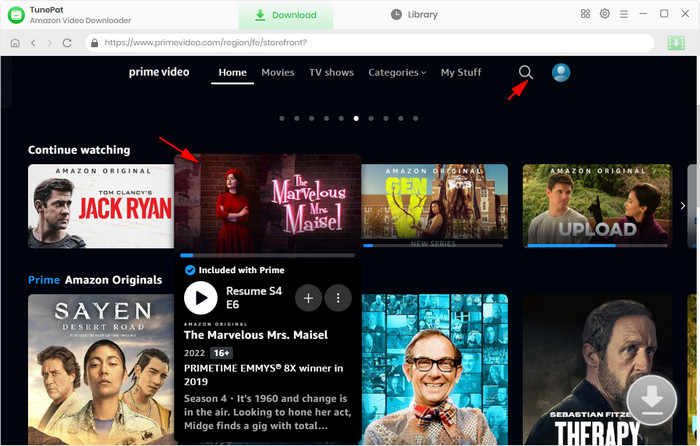Screen dimensions: 700x446
Task: Select the eighth carousel dot
Action: pos(386,119)
